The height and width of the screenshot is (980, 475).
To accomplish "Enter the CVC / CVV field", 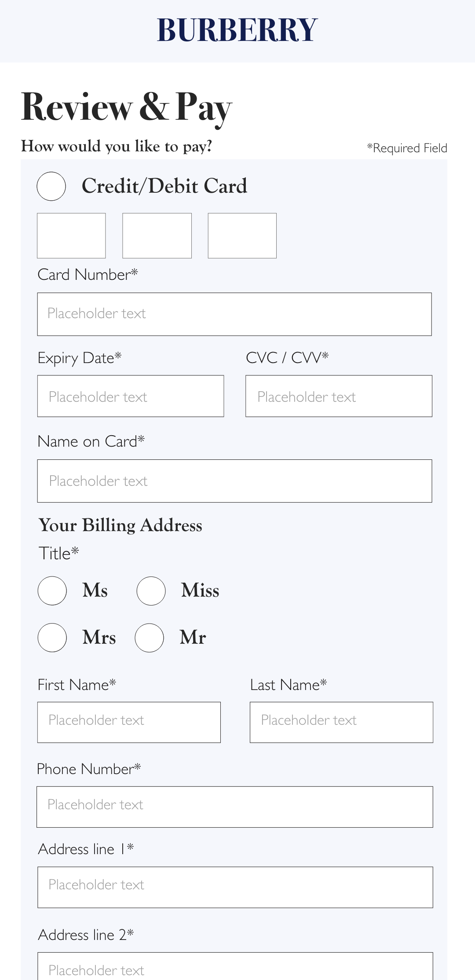I will click(339, 396).
